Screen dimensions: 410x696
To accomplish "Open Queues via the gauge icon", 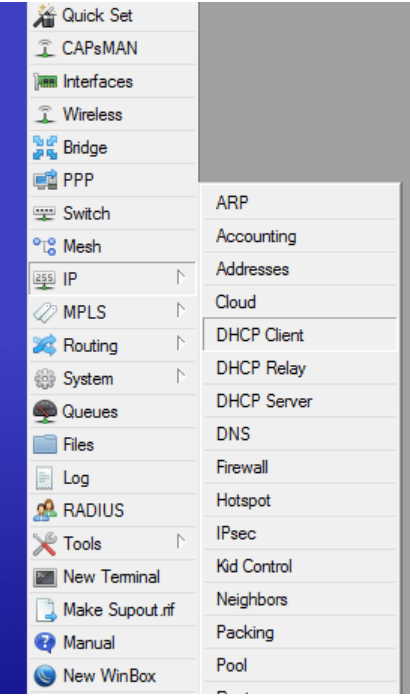I will click(x=45, y=411).
